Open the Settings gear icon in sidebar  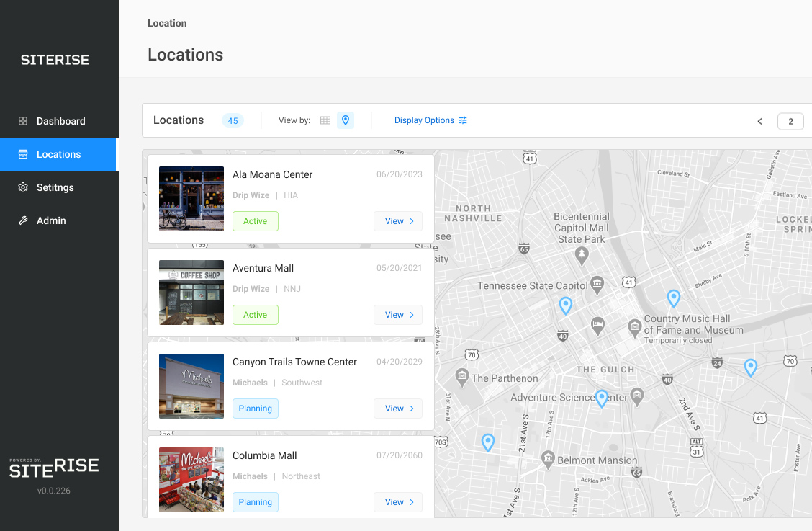(24, 187)
